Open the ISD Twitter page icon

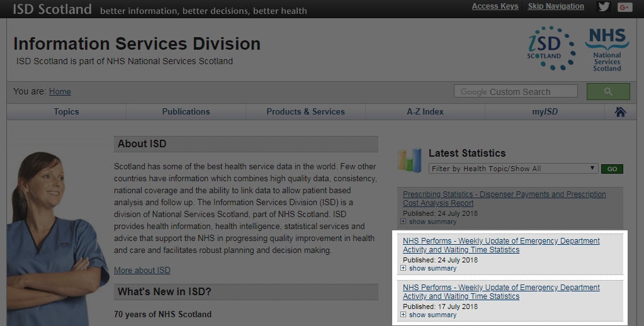coord(603,6)
